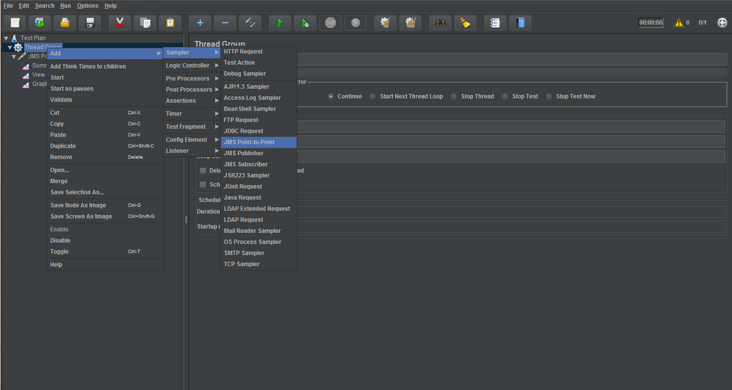
Task: Select Disable in context menu
Action: (106, 241)
